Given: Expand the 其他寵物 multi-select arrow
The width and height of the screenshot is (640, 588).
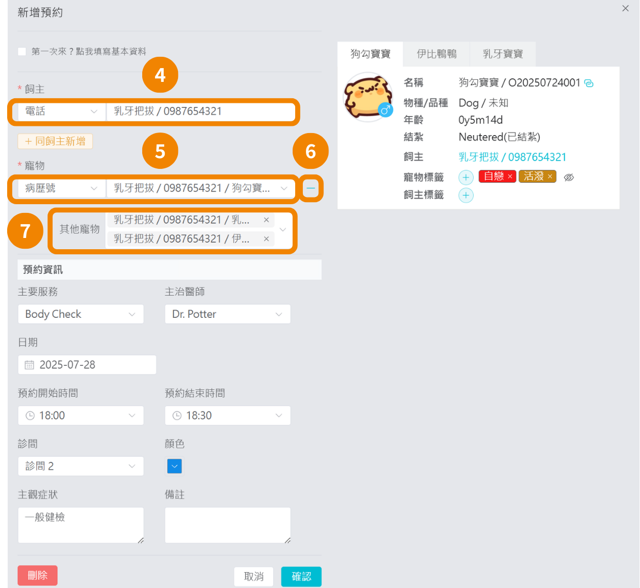Looking at the screenshot, I should coord(283,229).
